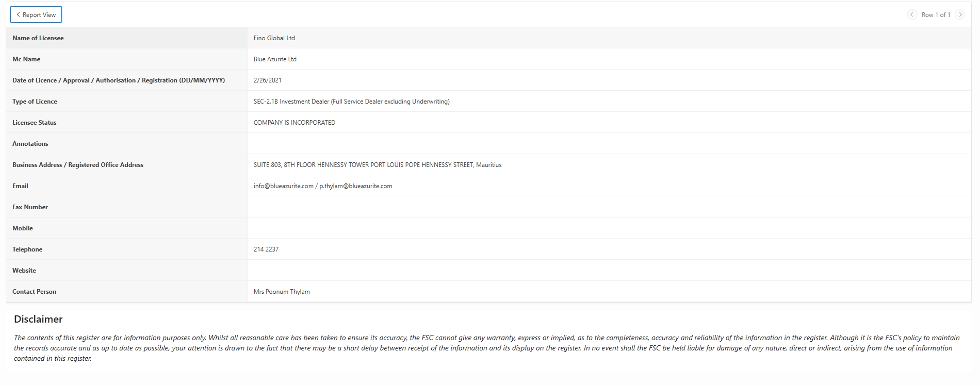Go to the previous row arrow
The height and width of the screenshot is (386, 980).
pyautogui.click(x=911, y=15)
